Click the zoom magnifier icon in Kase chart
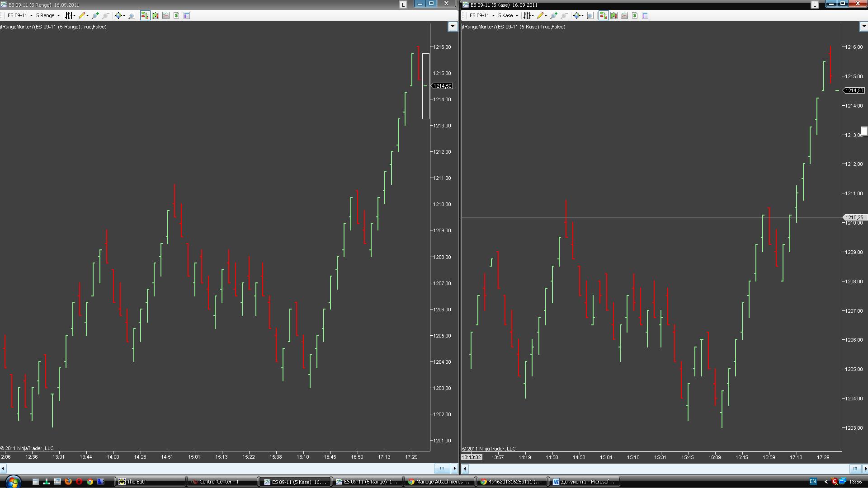868x488 pixels. 590,15
